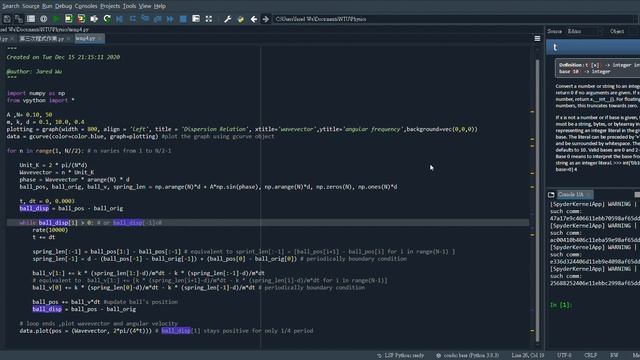The height and width of the screenshot is (360, 640).
Task: Click the 'rate(10000)' code line
Action: click(50, 230)
